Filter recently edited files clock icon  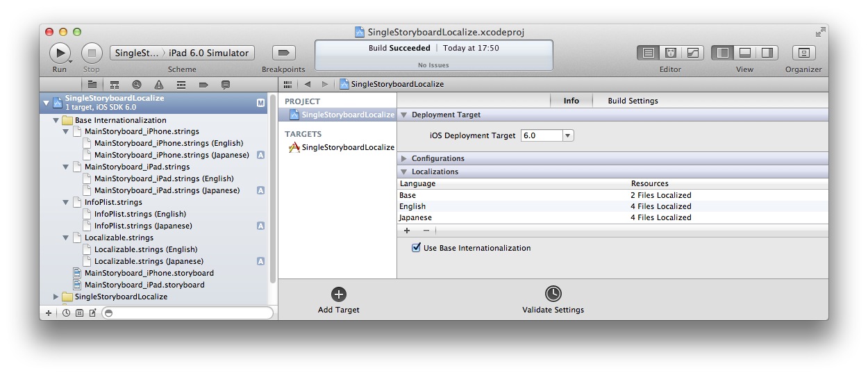(66, 313)
